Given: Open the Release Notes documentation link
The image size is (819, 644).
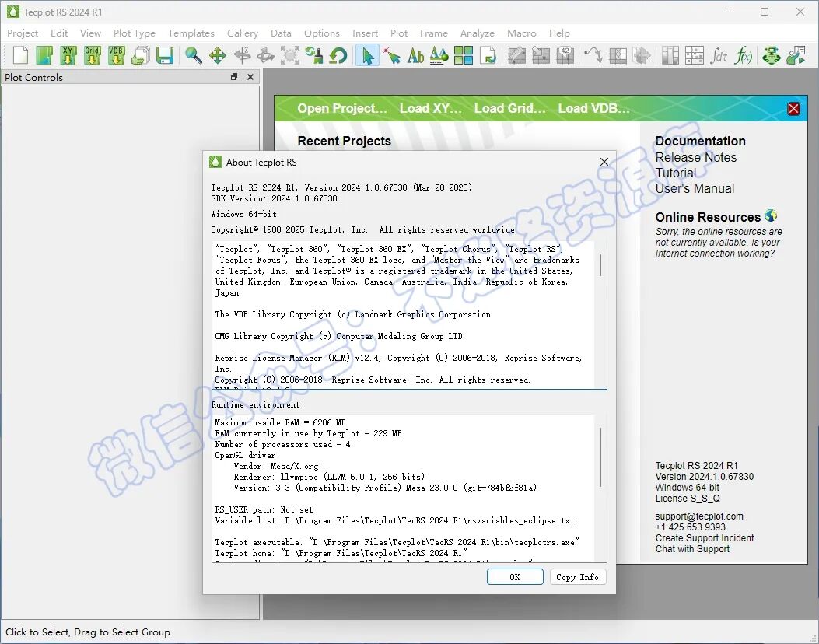Looking at the screenshot, I should (696, 157).
